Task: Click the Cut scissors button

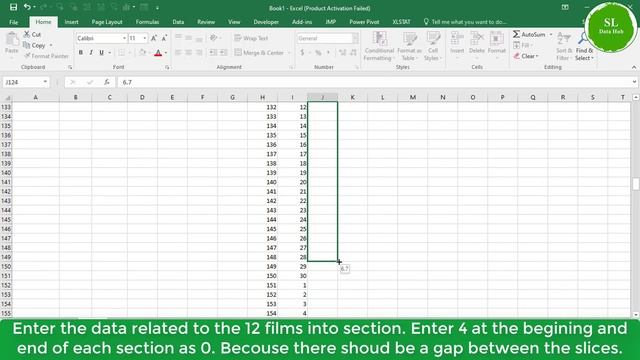Action: click(x=33, y=34)
